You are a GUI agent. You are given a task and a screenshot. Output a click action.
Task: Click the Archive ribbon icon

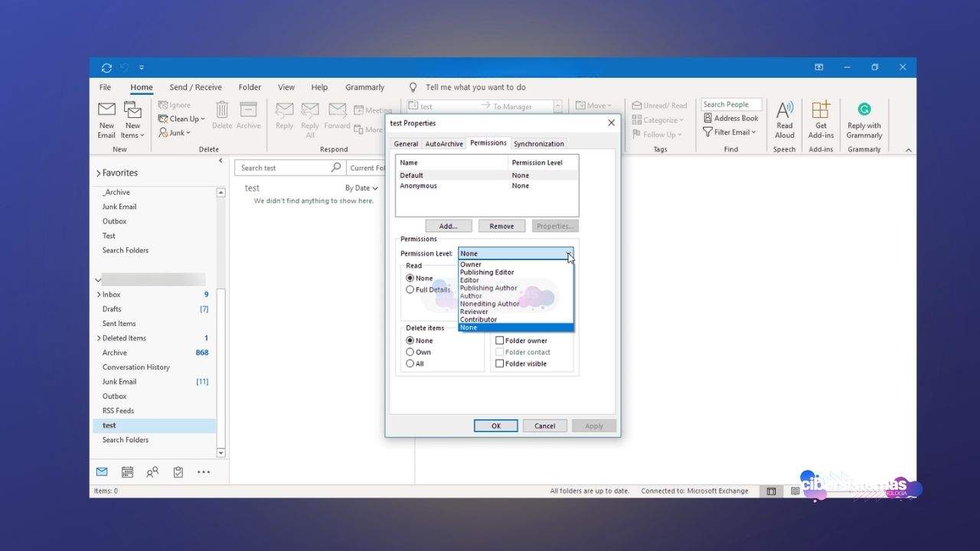[248, 110]
